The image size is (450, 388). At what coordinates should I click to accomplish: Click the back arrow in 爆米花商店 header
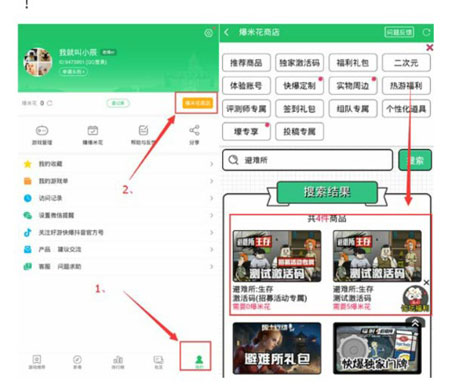tap(227, 32)
